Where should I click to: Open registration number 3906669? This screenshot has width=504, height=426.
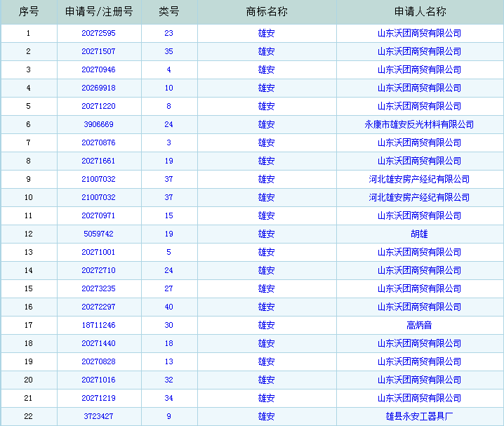tap(98, 124)
